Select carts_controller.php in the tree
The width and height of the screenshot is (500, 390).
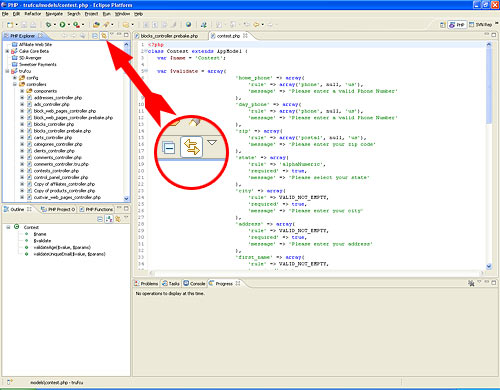(x=53, y=138)
